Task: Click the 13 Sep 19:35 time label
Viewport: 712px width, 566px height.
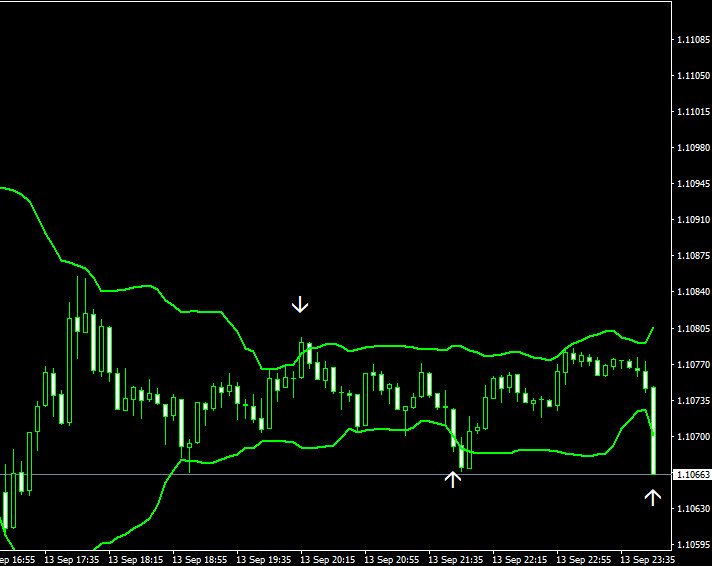Action: 263,560
